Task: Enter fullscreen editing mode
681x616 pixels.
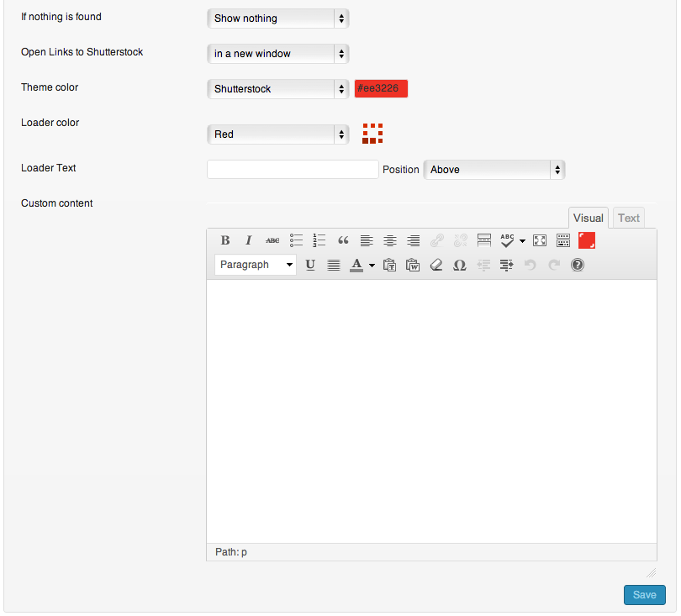Action: [540, 240]
